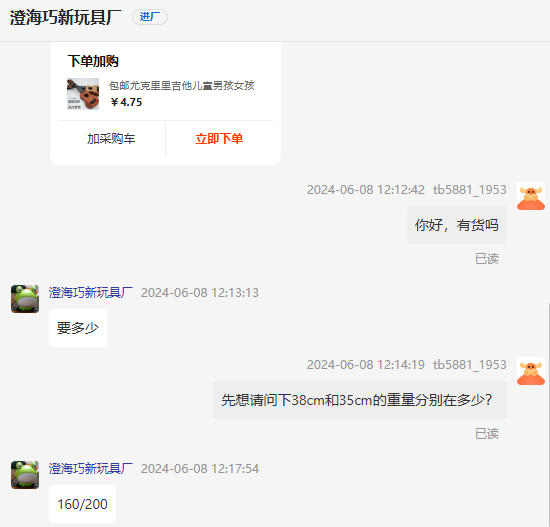Click sender name 澄海巧新玩具厂 at 12:17:54
This screenshot has width=550, height=527.
(91, 469)
